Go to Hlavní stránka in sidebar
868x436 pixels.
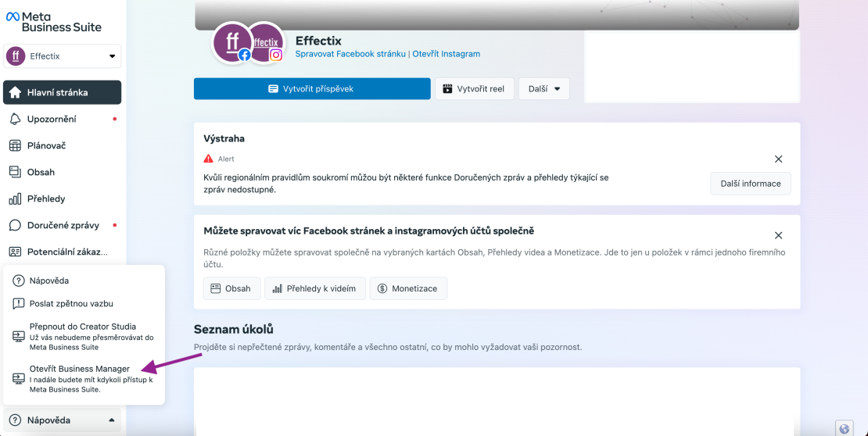62,92
